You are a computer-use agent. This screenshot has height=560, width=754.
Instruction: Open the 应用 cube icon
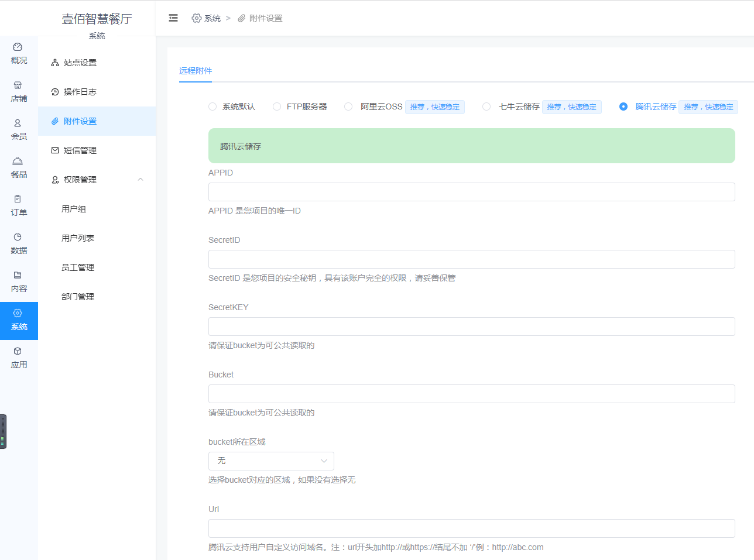coord(18,351)
